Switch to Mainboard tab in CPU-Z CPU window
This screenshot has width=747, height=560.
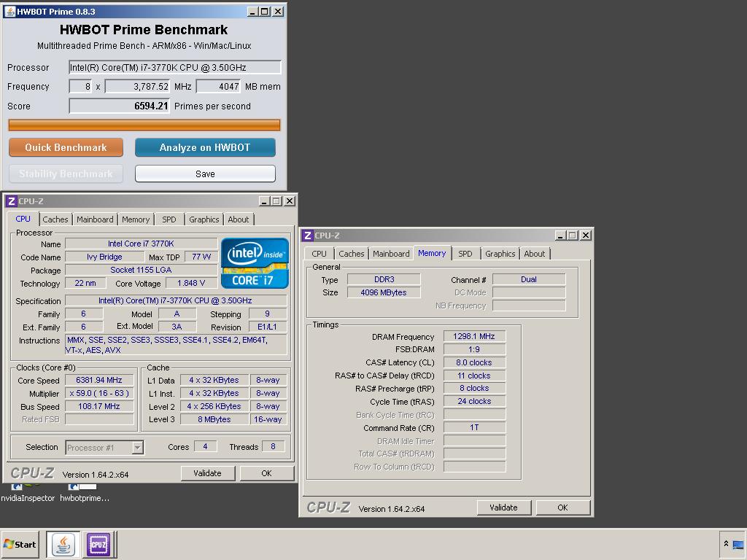click(95, 219)
